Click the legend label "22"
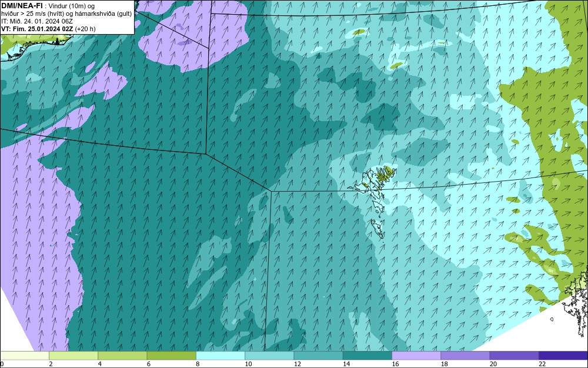 coord(542,364)
